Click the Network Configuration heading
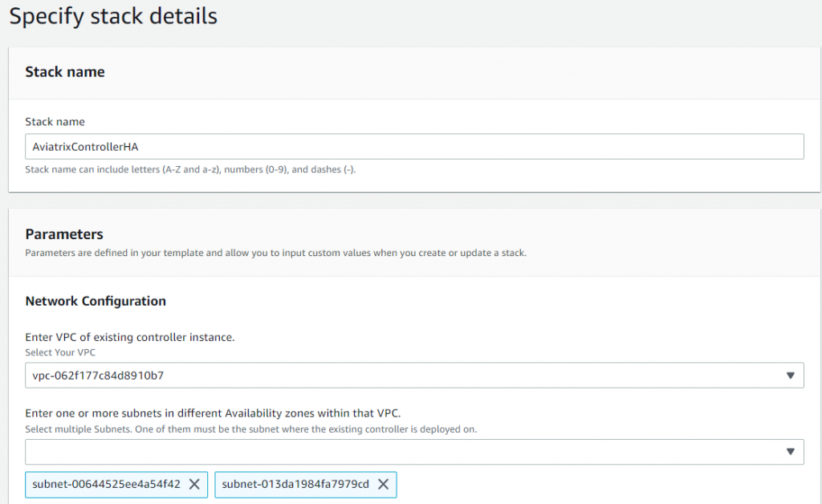This screenshot has height=504, width=822. point(96,301)
